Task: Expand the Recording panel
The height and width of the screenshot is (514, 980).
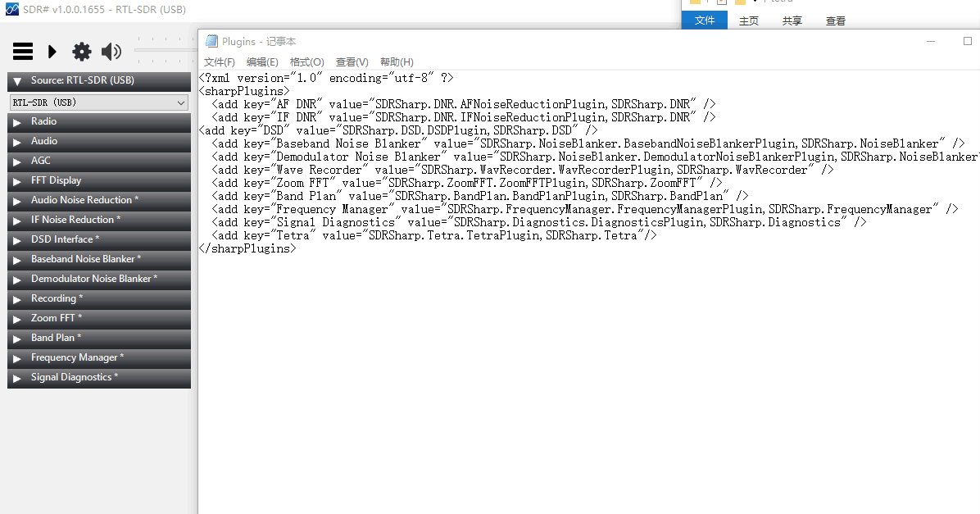Action: pyautogui.click(x=99, y=299)
